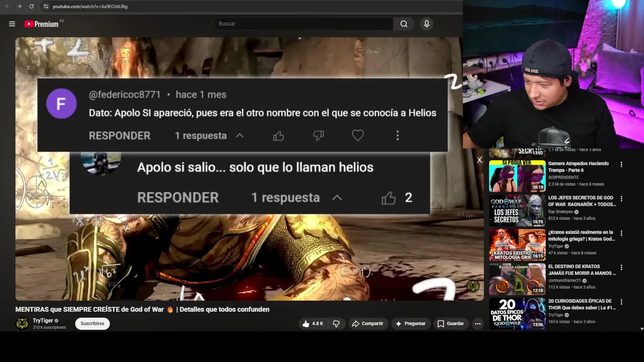The image size is (644, 362).
Task: Click the scroll down arrow on page scrollbar
Action: 641,329
